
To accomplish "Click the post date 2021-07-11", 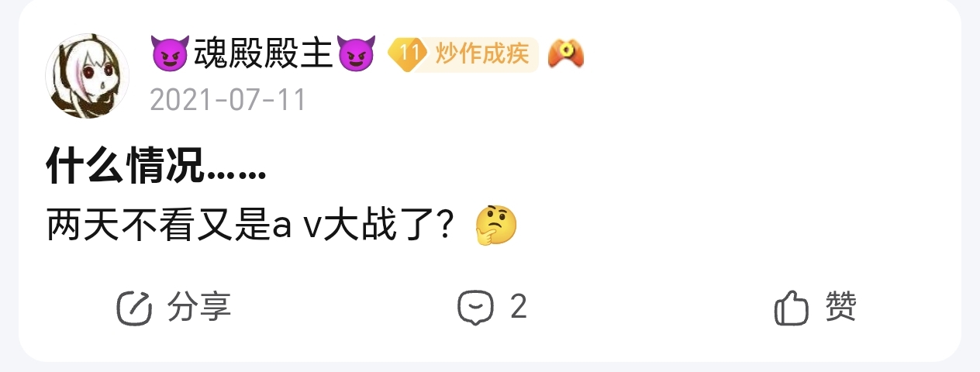I will [x=228, y=100].
